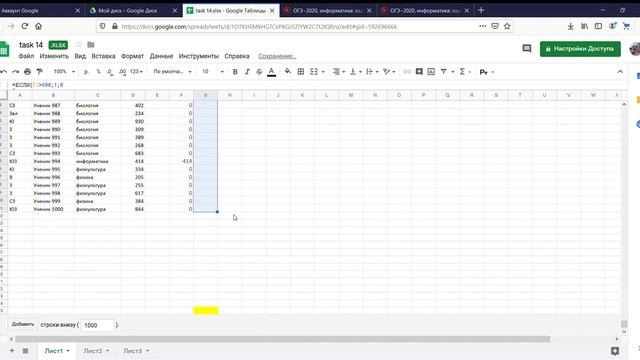Open the Справка menu
The width and height of the screenshot is (640, 360).
coord(237,56)
